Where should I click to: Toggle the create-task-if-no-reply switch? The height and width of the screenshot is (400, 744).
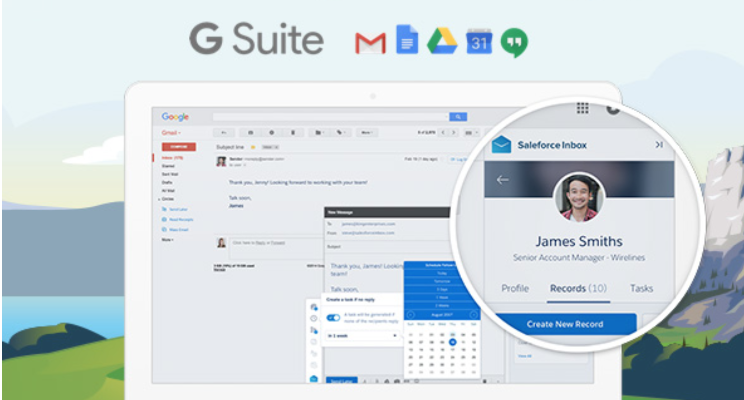pos(333,317)
